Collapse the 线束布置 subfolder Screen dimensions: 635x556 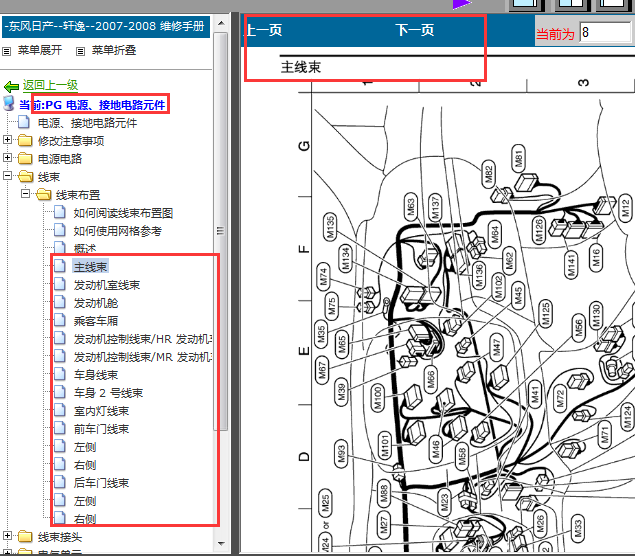tap(25, 194)
